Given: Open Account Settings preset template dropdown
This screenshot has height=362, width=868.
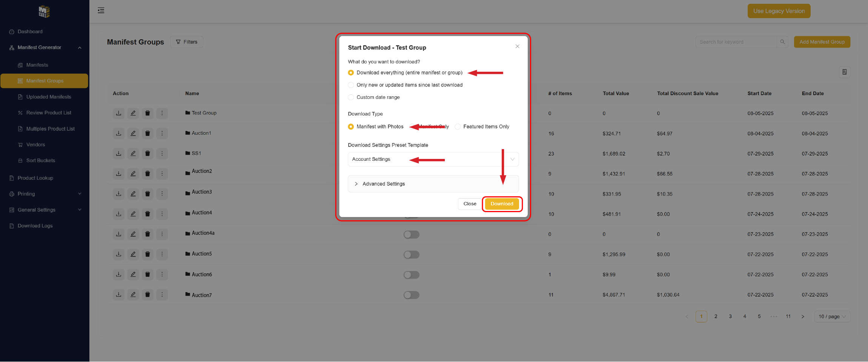Looking at the screenshot, I should click(x=433, y=159).
